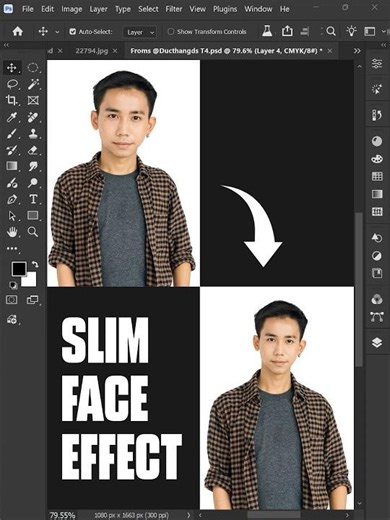Open the Auto-Select Layer dropdown
The height and width of the screenshot is (520, 390).
139,32
